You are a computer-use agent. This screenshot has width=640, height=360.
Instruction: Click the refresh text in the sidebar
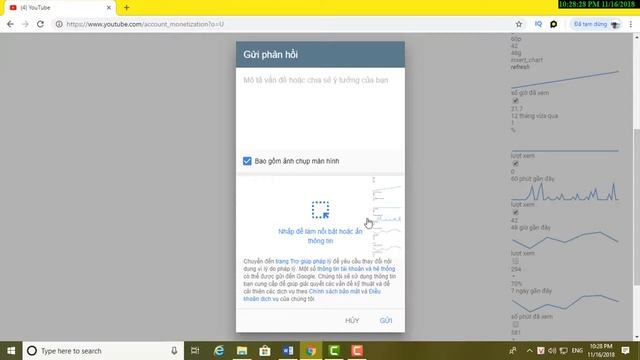[520, 67]
